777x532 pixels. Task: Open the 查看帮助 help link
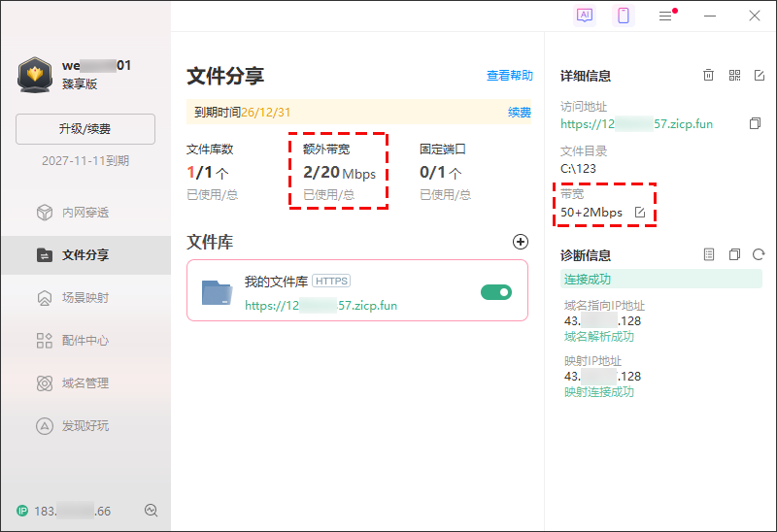509,76
